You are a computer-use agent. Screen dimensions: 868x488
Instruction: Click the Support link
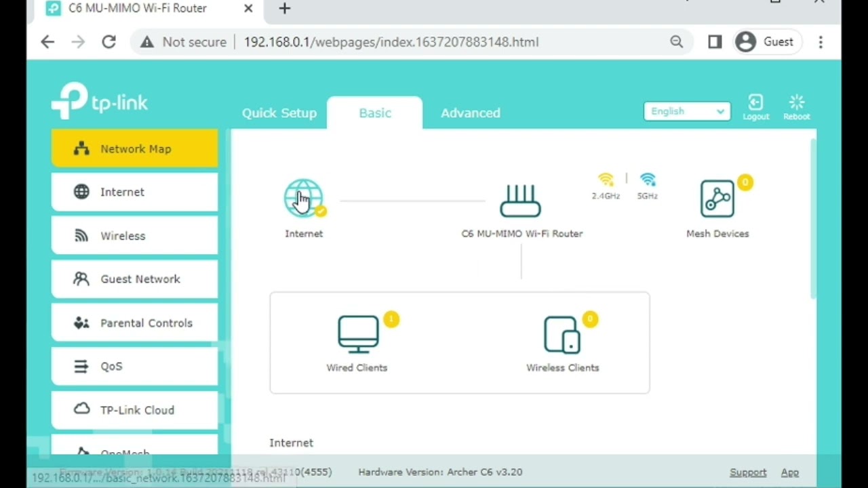point(747,472)
